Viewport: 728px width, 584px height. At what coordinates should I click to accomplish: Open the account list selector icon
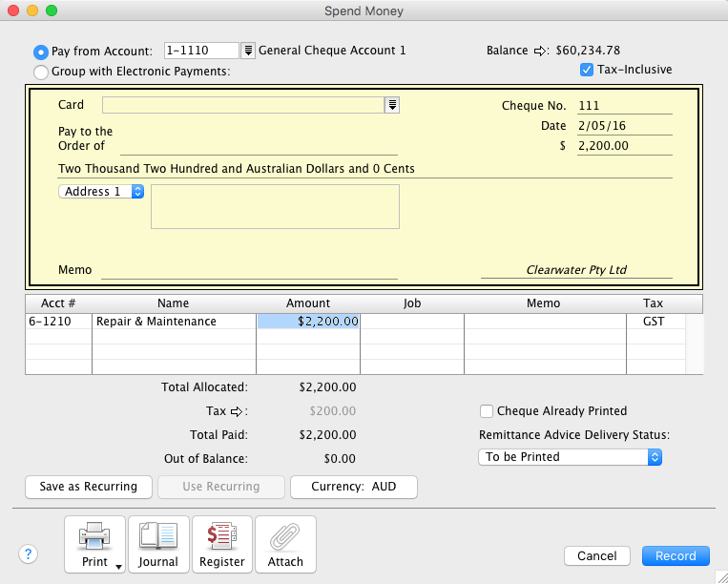(248, 51)
